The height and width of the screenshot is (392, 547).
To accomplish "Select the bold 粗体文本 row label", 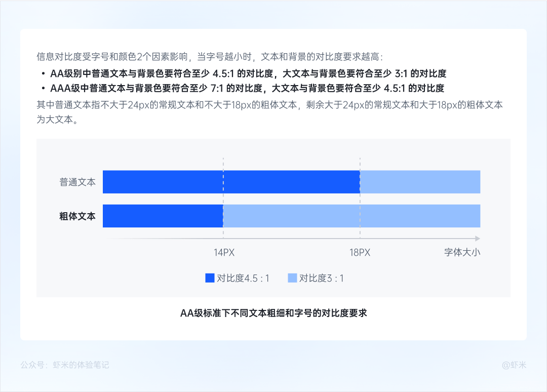I will (77, 216).
